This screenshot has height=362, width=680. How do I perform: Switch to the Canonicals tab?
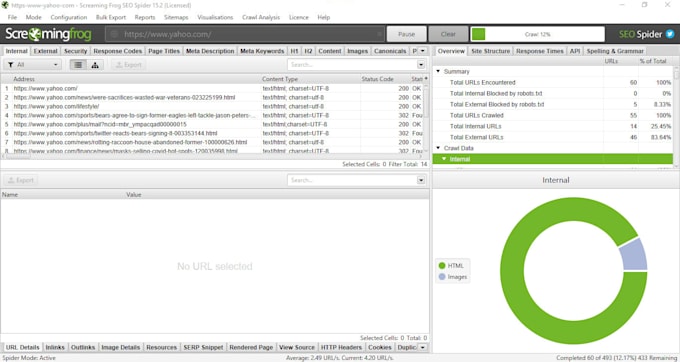(x=390, y=51)
